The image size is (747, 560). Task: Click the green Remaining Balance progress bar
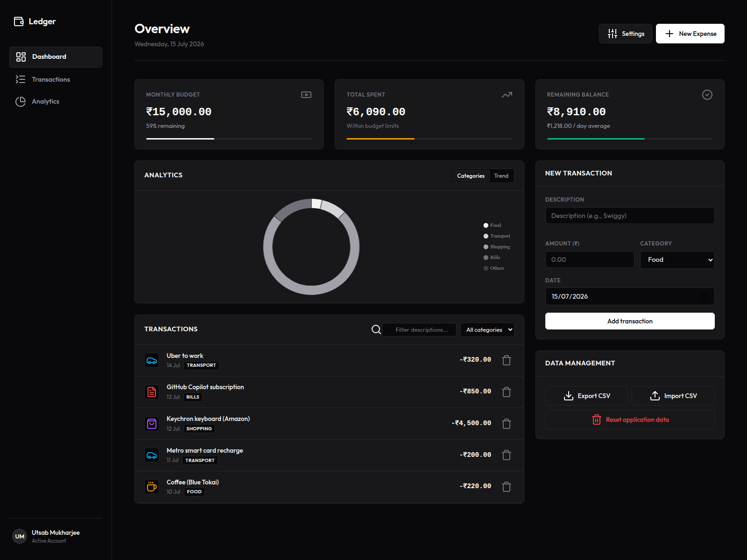[596, 139]
